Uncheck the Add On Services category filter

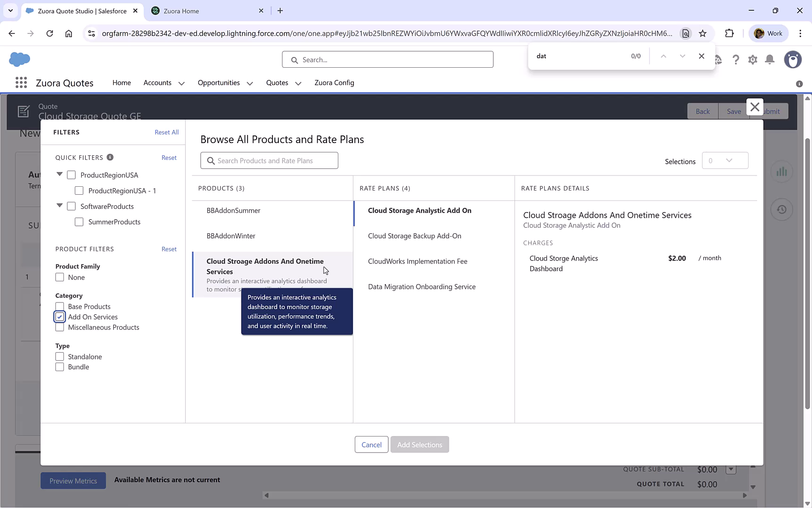click(59, 317)
